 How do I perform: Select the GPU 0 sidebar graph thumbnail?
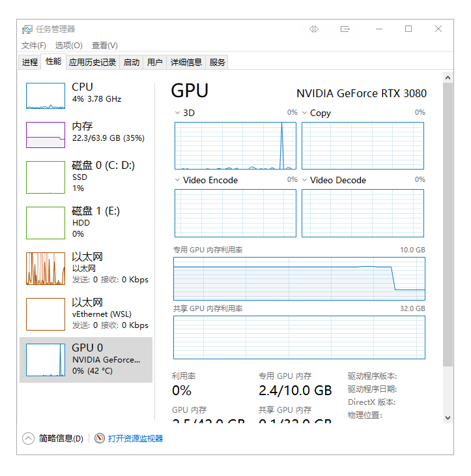[46, 360]
